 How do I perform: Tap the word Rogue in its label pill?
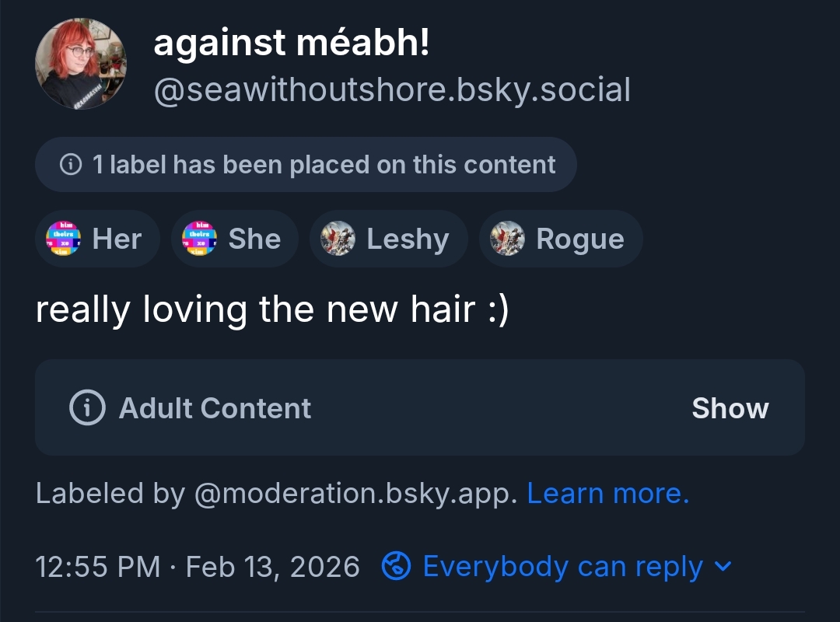580,239
